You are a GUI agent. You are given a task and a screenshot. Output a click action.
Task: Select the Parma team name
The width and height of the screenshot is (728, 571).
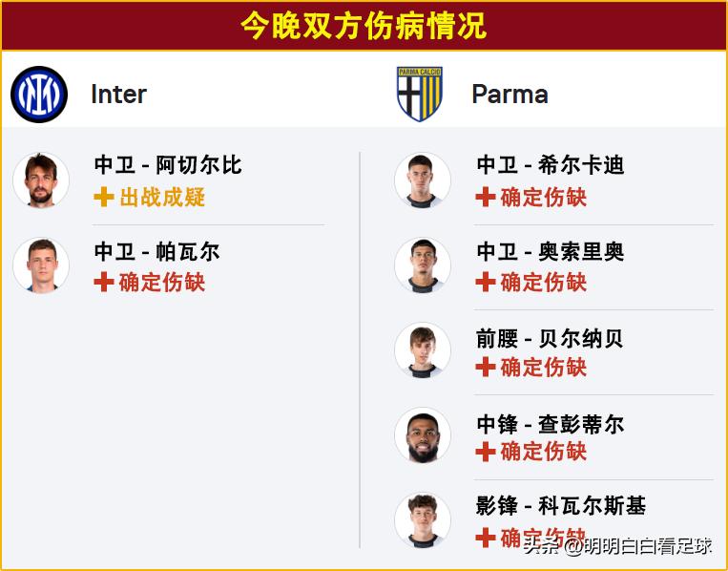510,95
